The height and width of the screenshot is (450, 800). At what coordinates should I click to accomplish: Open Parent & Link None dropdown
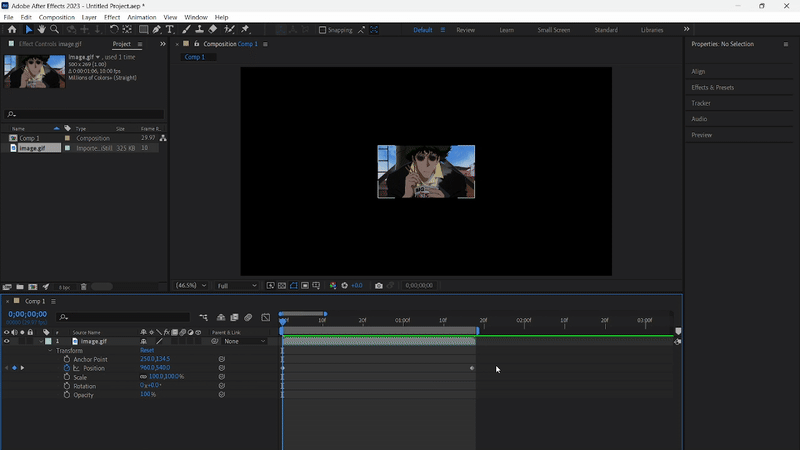pos(245,341)
